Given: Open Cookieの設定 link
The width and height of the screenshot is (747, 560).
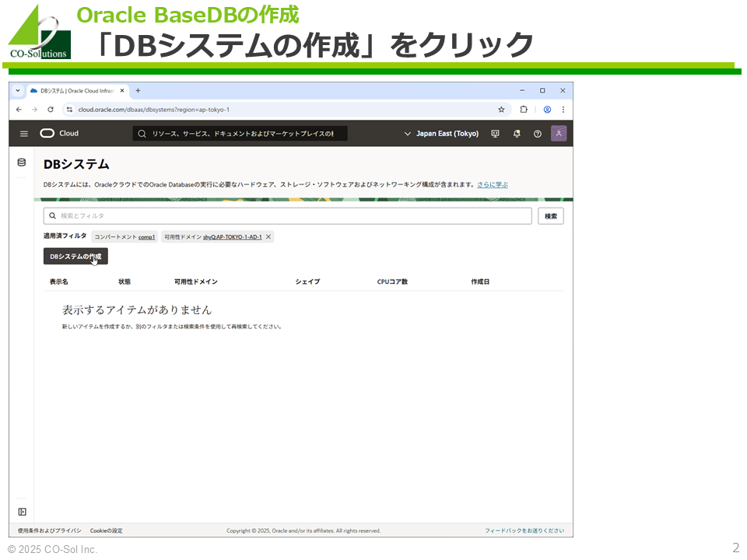Looking at the screenshot, I should point(107,530).
